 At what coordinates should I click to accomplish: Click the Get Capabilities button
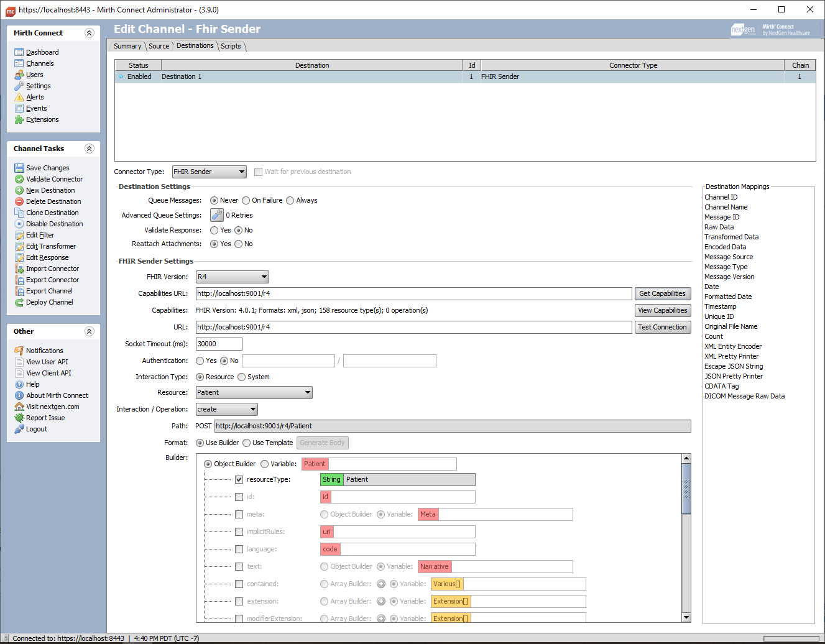coord(662,293)
